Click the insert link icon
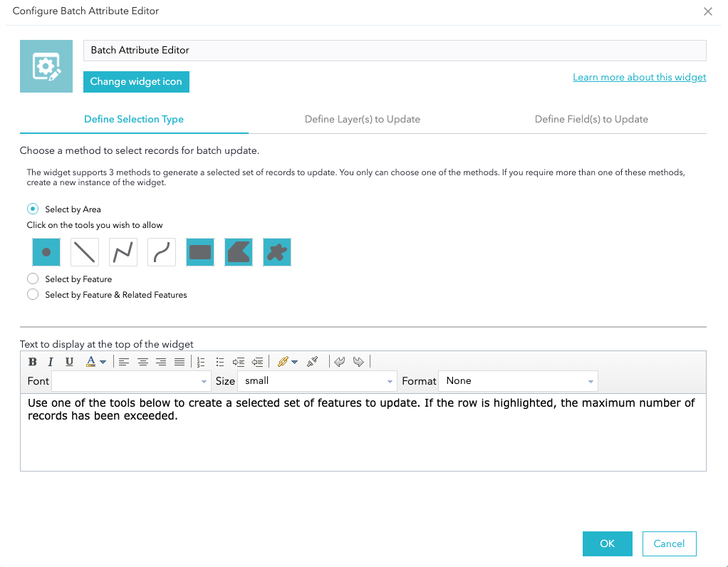Viewport: 728px width, 567px height. (x=283, y=361)
